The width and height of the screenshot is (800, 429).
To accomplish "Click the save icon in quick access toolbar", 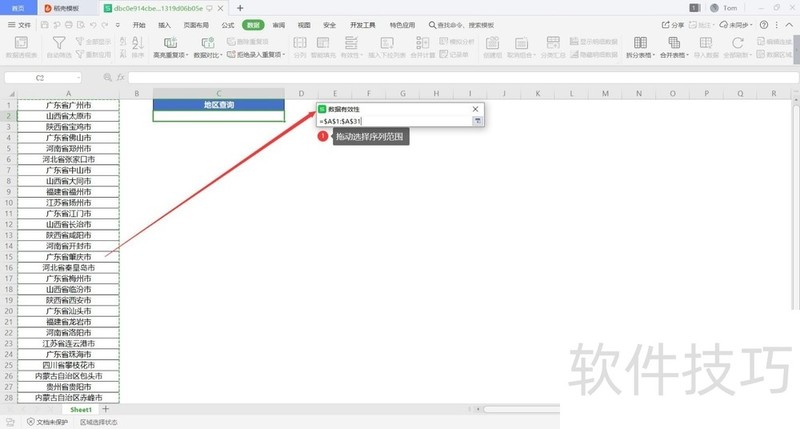I will click(x=44, y=24).
